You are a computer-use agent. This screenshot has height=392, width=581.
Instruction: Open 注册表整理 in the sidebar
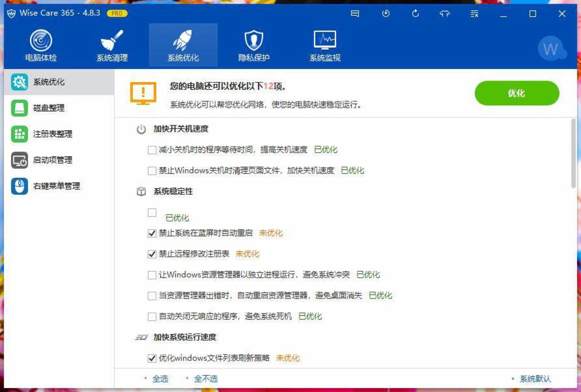pyautogui.click(x=52, y=134)
